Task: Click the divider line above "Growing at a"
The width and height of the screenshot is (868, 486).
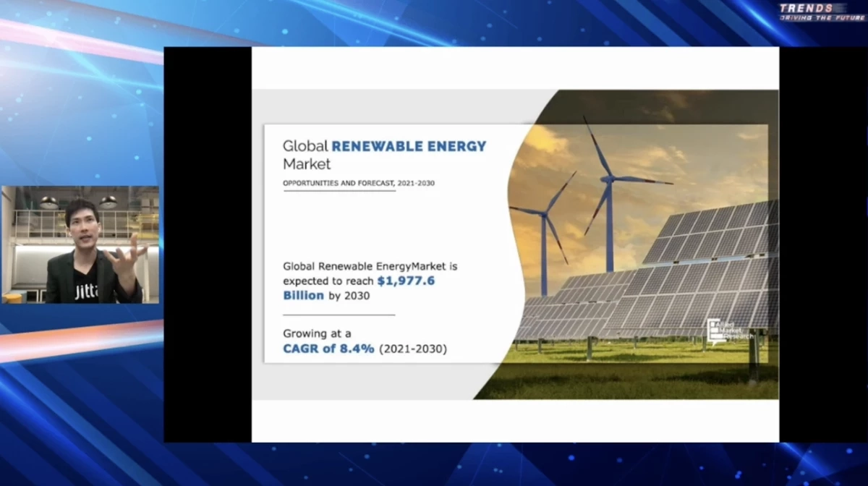Action: pos(339,315)
